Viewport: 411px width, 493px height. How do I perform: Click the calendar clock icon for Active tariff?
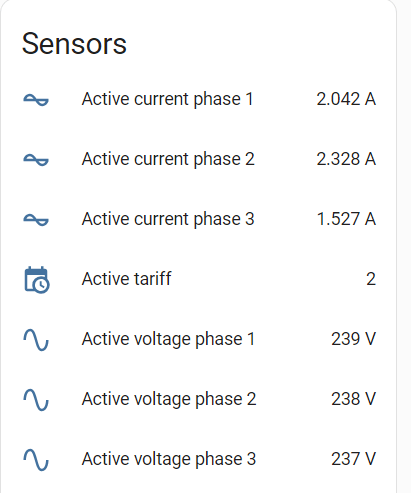(37, 279)
